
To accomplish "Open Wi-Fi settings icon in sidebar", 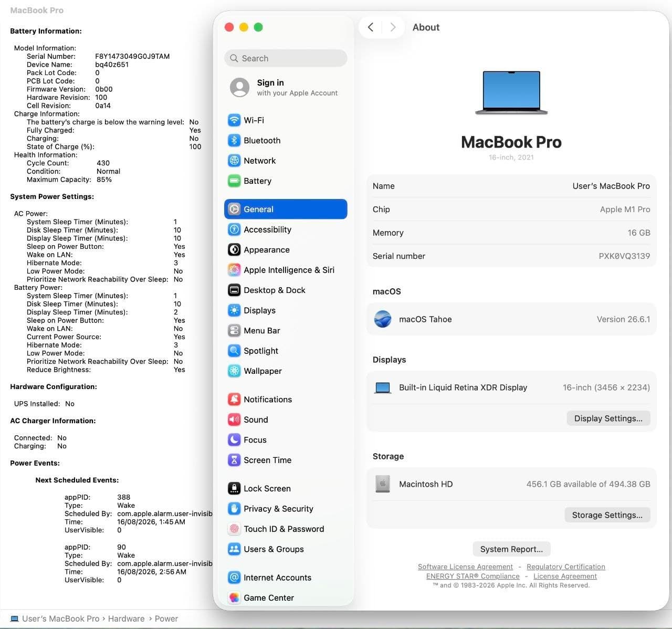I will [x=234, y=120].
